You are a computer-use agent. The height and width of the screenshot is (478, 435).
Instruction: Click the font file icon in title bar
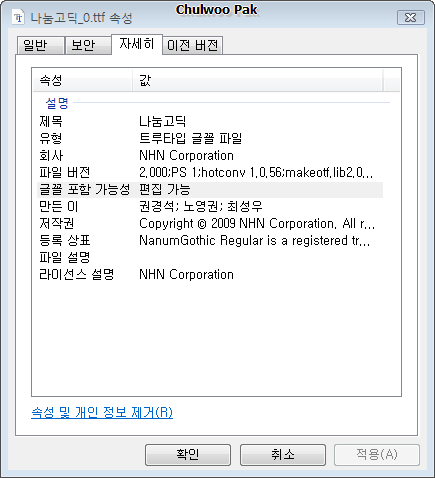(19, 17)
